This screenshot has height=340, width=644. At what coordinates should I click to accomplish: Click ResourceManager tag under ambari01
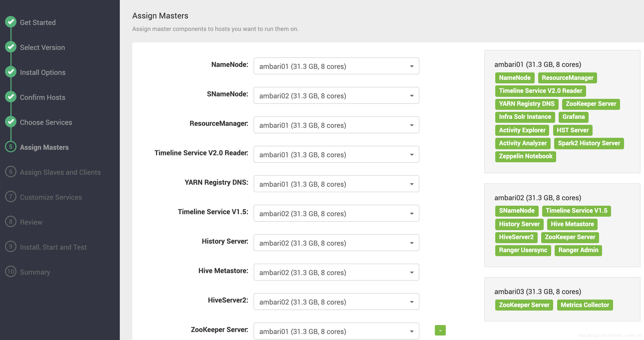click(567, 78)
